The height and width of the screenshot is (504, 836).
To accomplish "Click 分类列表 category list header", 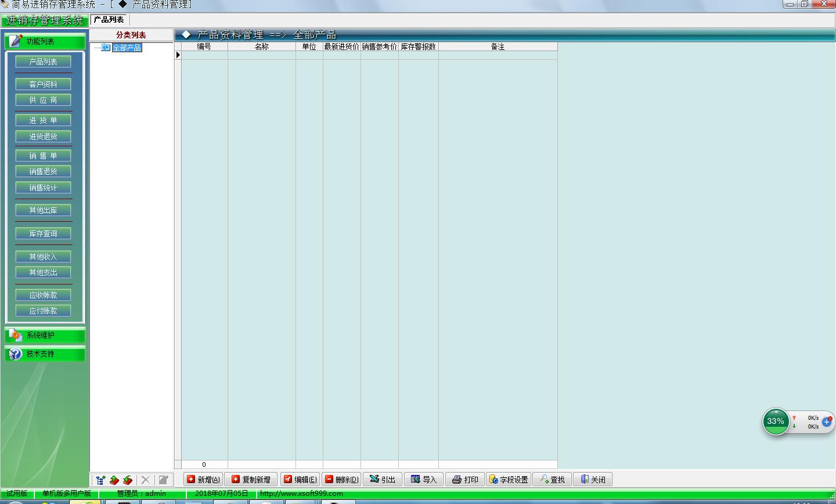I will tap(131, 35).
